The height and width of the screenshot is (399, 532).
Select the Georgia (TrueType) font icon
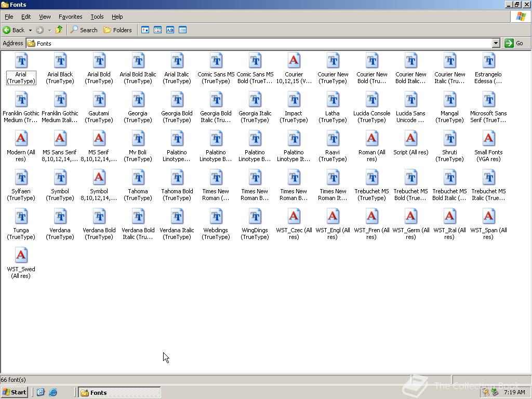138,100
